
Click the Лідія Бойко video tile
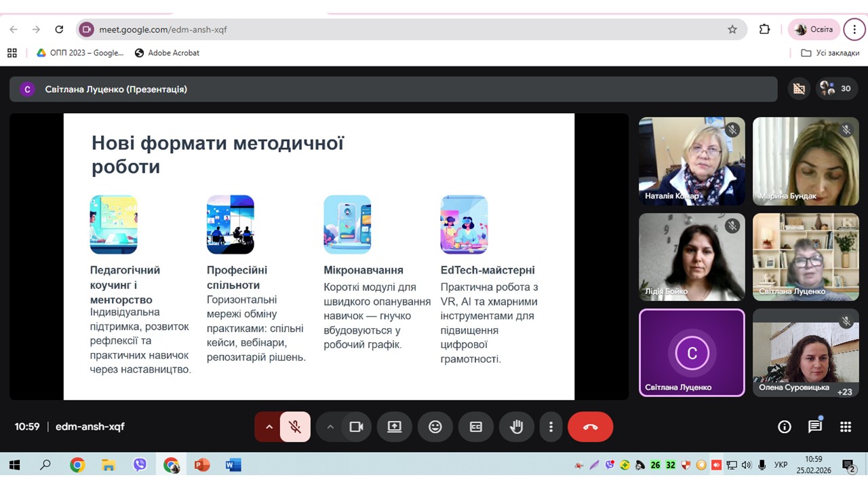coord(692,257)
